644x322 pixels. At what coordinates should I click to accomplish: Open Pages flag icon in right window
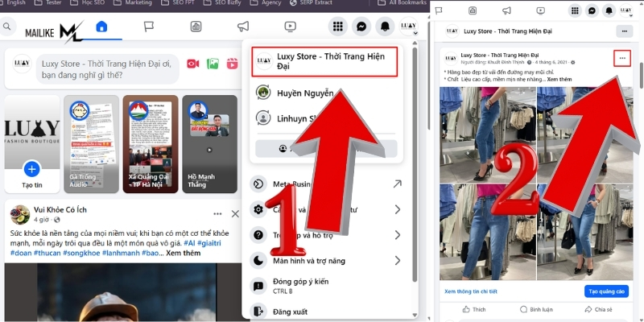439,10
